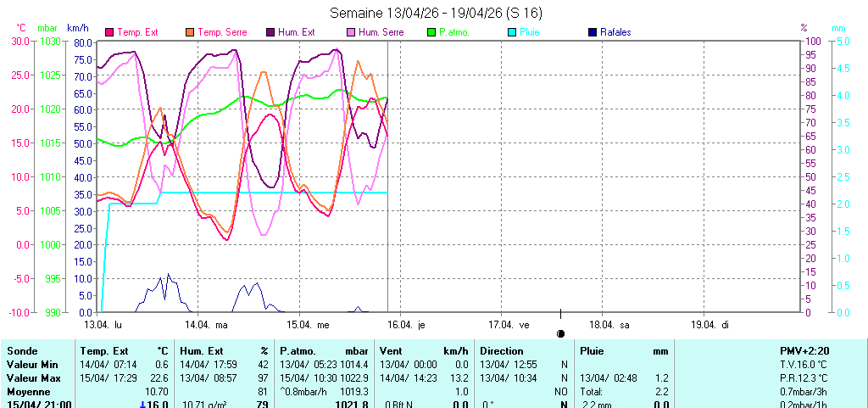
Task: Click the chart title Semaine 13/04/26 - 19/04/26
Action: pos(435,13)
